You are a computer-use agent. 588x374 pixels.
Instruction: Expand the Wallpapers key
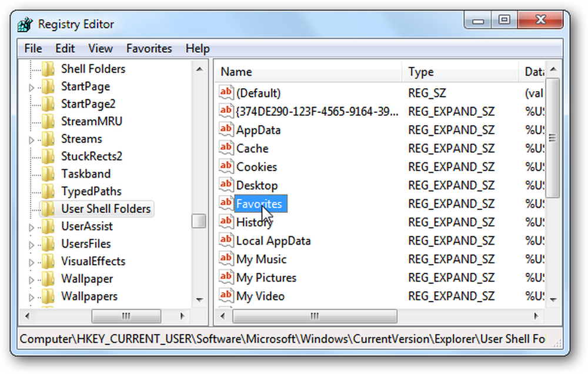32,298
